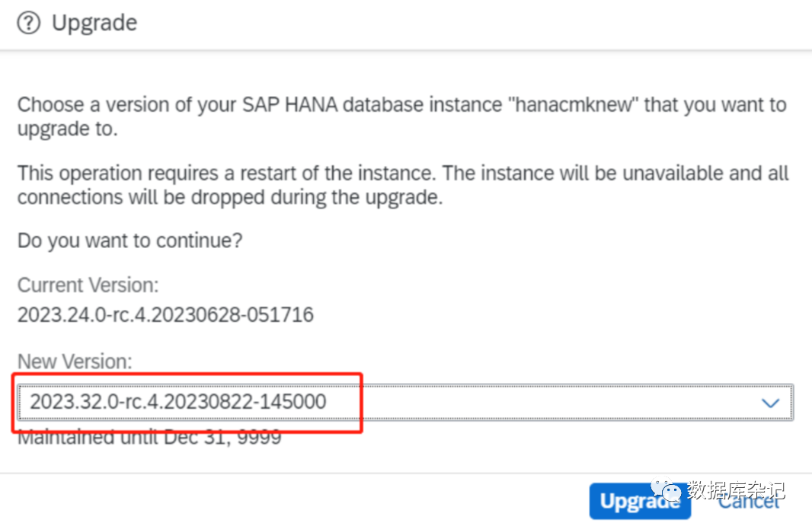Click the New Version label
Image resolution: width=812 pixels, height=526 pixels.
[75, 361]
